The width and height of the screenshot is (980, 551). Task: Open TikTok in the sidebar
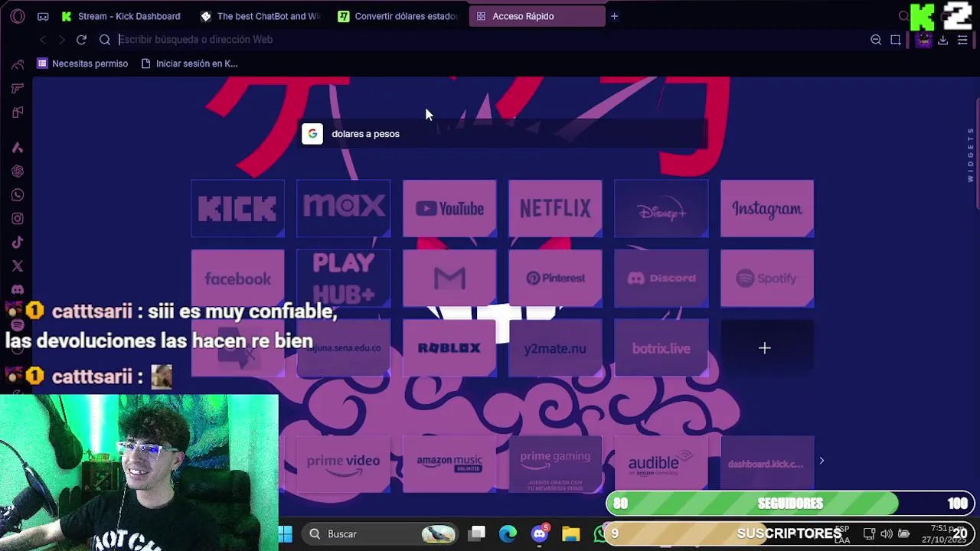[x=18, y=243]
